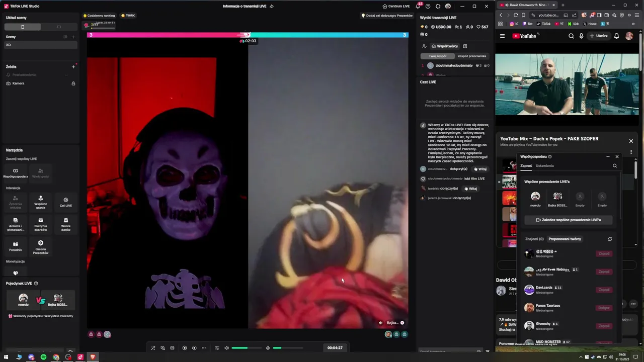Click Zakończ wspólne prowadzenie LIVE'a button
The height and width of the screenshot is (362, 644).
569,220
